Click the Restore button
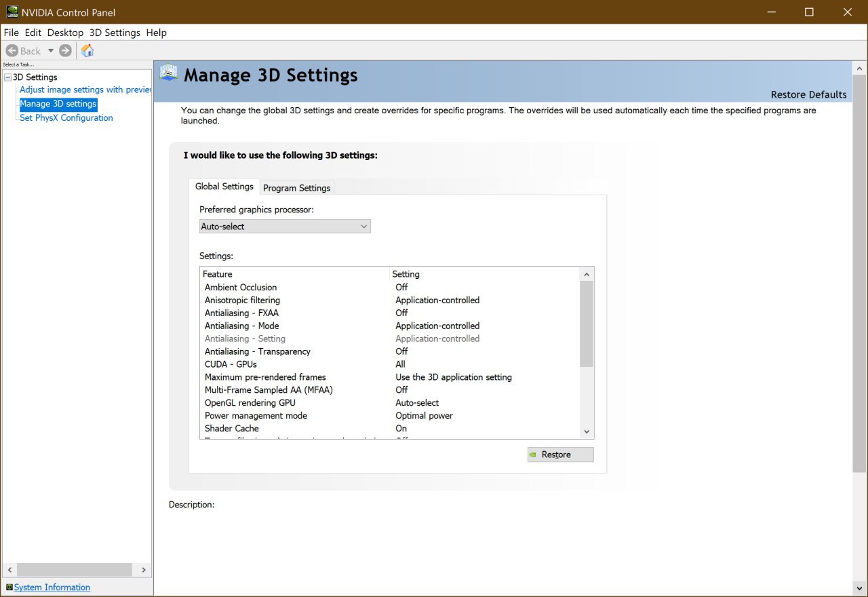 (560, 455)
